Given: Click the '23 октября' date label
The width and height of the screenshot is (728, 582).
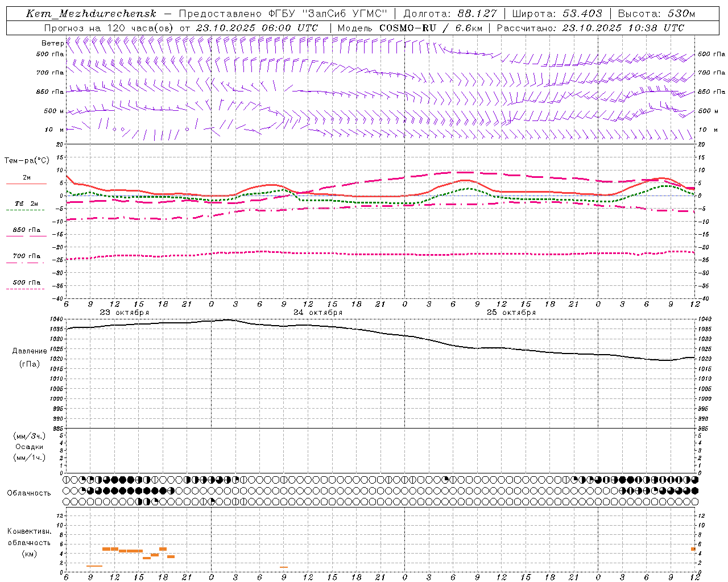Looking at the screenshot, I should click(x=124, y=313).
